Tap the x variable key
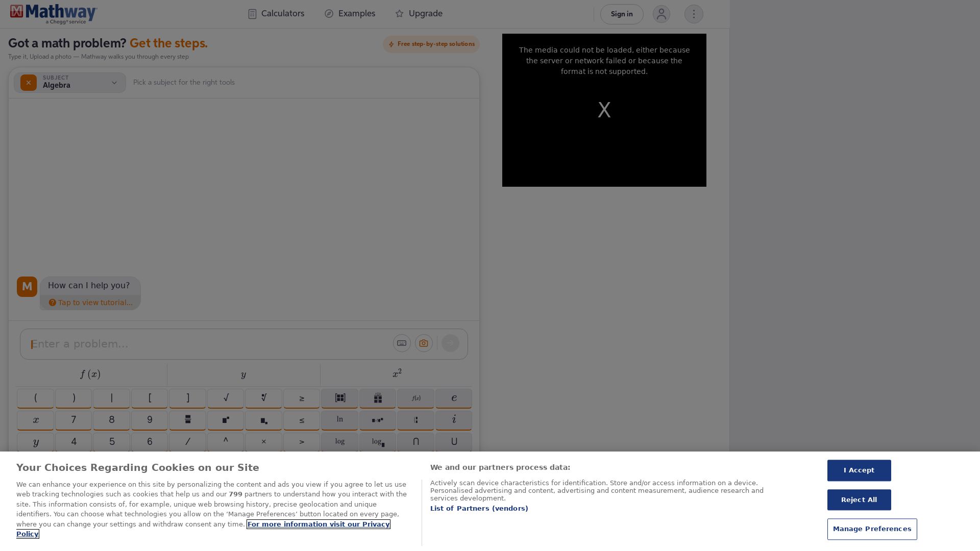 pyautogui.click(x=35, y=420)
